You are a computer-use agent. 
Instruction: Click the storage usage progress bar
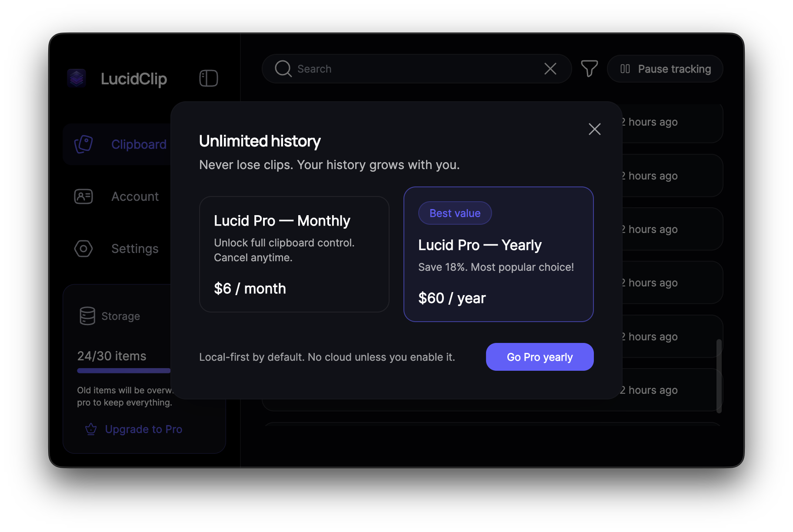(123, 370)
